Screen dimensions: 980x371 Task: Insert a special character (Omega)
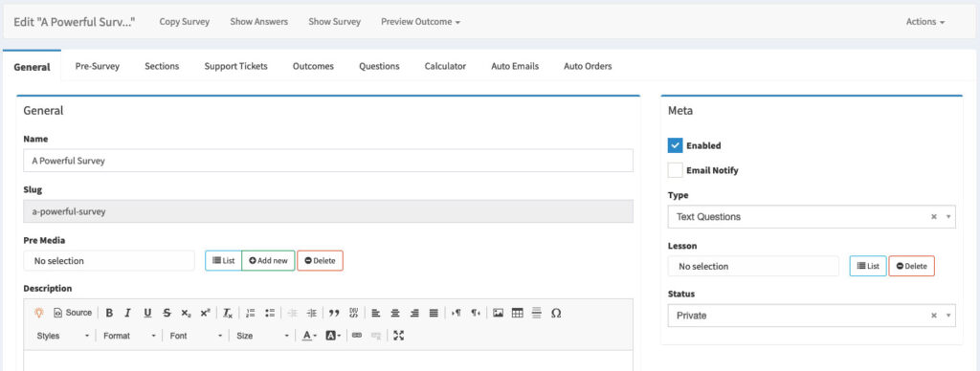(x=556, y=313)
